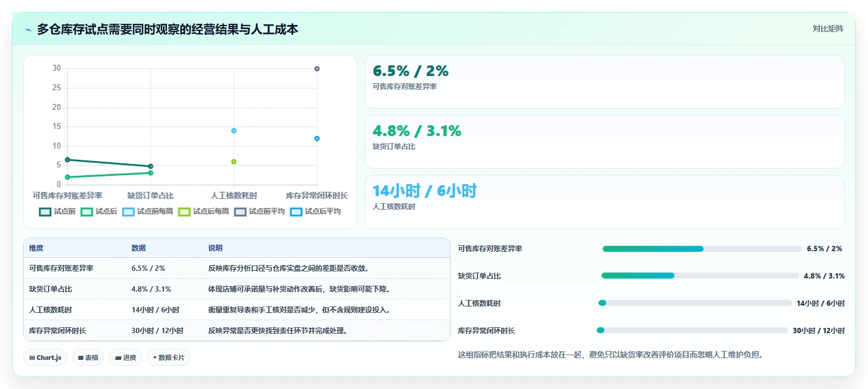This screenshot has width=868, height=389.
Task: Toggle the 试点后平均 legend item
Action: coord(315,211)
